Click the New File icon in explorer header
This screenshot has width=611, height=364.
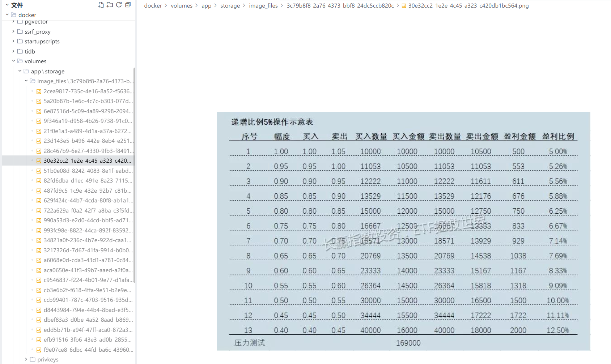point(101,5)
